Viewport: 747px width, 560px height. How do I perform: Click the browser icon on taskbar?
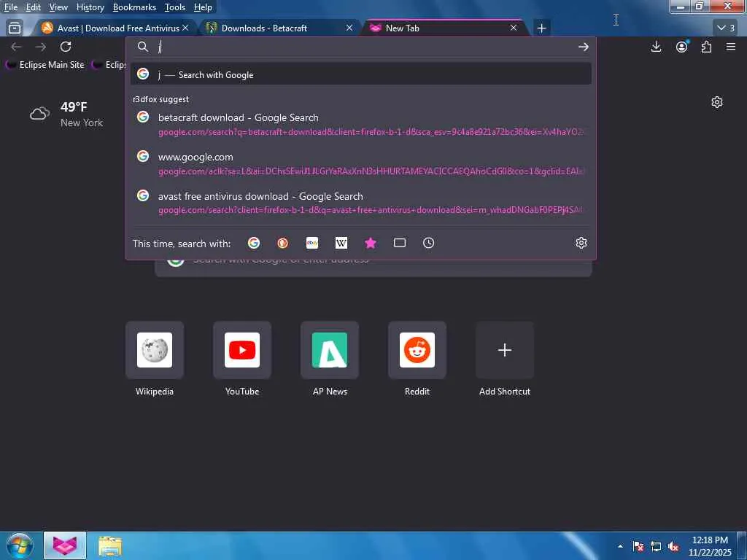click(65, 546)
